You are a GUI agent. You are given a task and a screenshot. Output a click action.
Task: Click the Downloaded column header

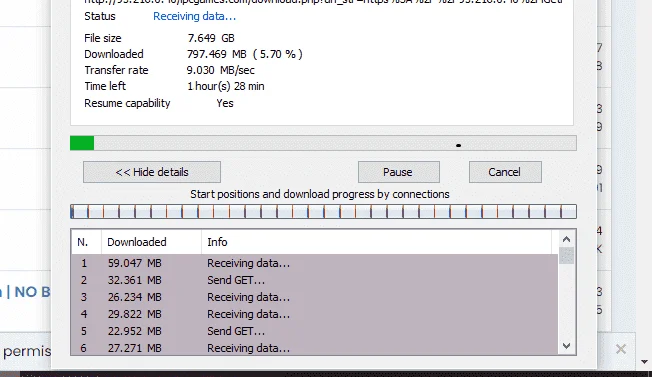151,242
